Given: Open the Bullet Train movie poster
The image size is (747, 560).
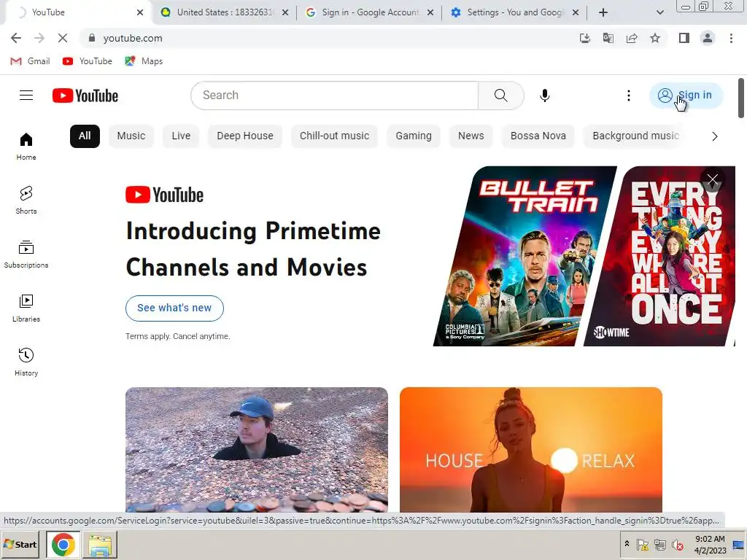Looking at the screenshot, I should [x=524, y=256].
